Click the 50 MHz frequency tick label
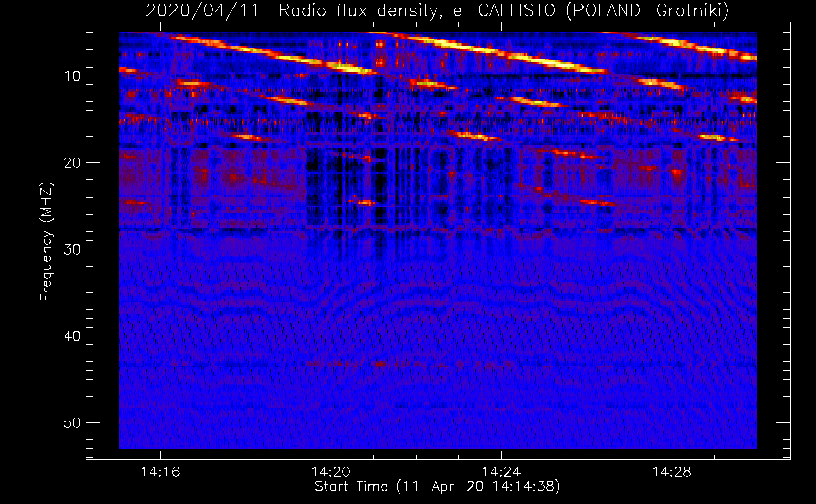The image size is (816, 504). [x=73, y=423]
